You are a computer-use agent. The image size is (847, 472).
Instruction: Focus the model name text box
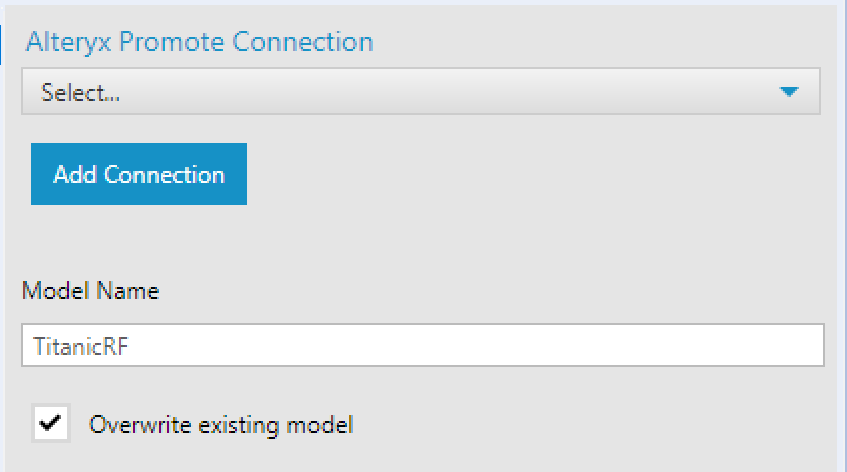pos(422,345)
